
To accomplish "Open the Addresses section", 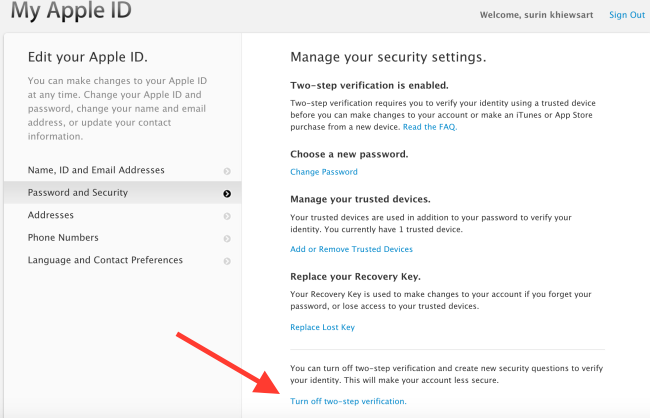I will [x=123, y=215].
